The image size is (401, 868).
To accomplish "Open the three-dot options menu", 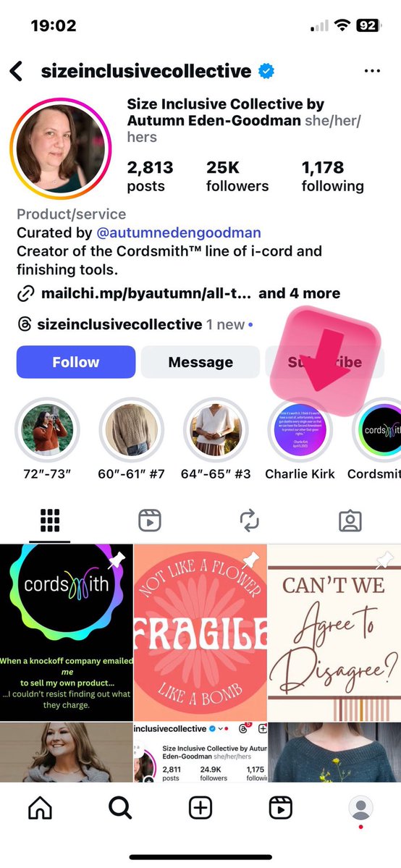I will pos(372,72).
